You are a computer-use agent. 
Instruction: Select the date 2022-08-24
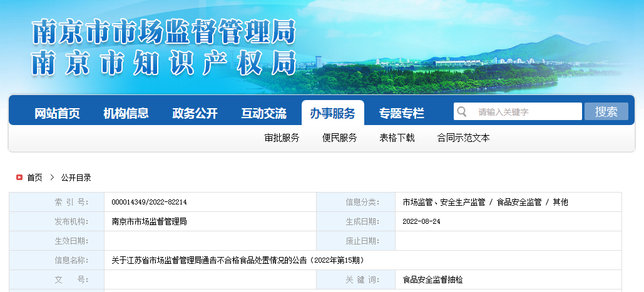click(x=421, y=221)
